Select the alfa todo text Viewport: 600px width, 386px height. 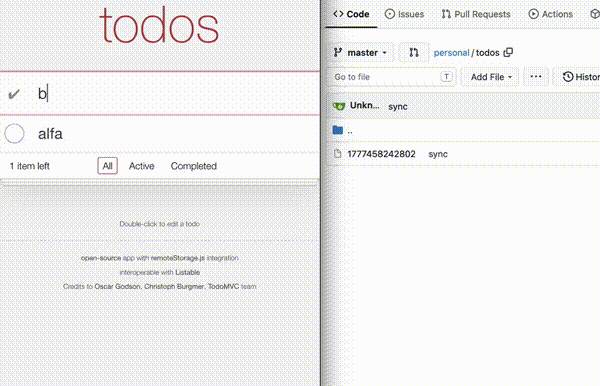pos(50,134)
